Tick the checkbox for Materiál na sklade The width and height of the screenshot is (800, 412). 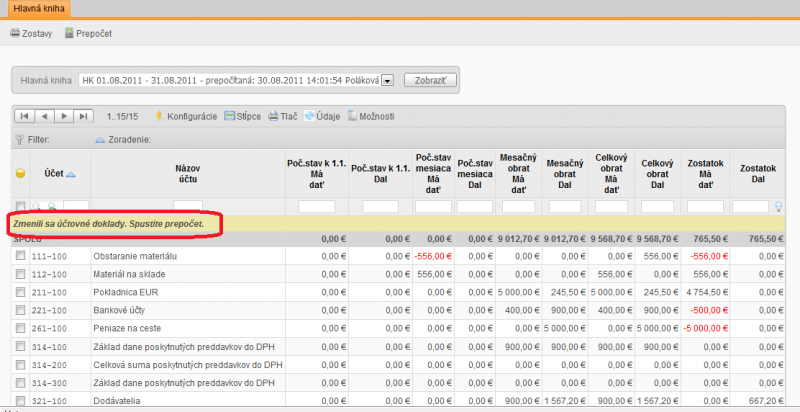point(20,274)
